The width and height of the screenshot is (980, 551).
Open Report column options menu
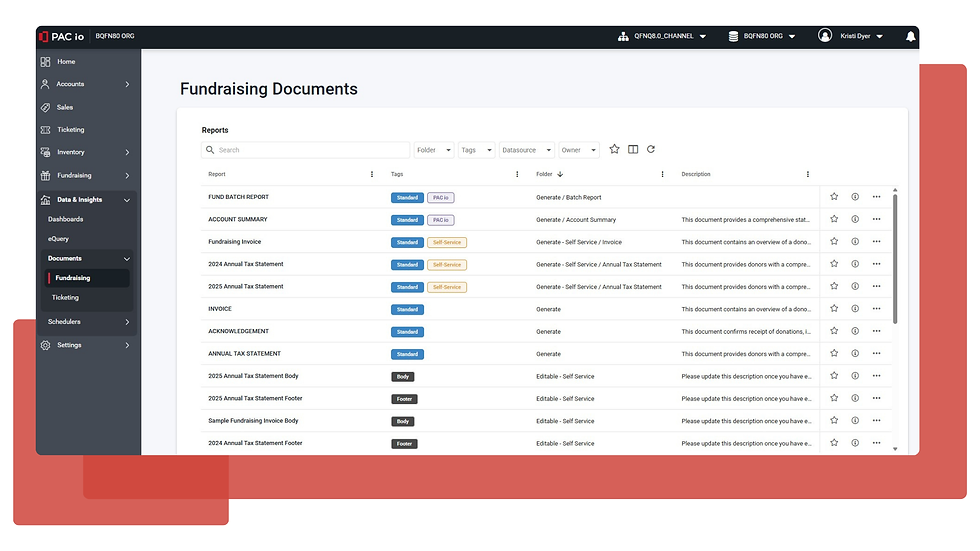point(372,174)
